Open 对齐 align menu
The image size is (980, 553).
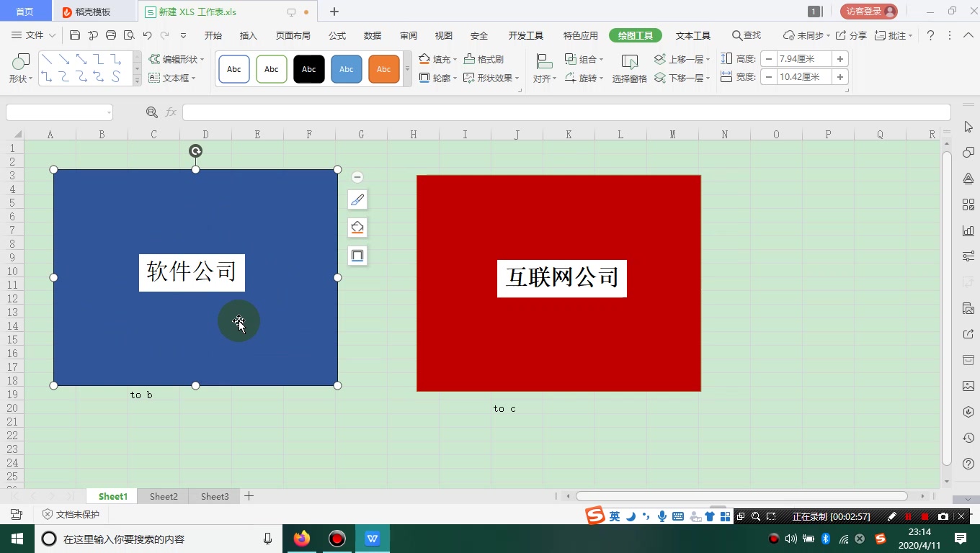tap(544, 69)
